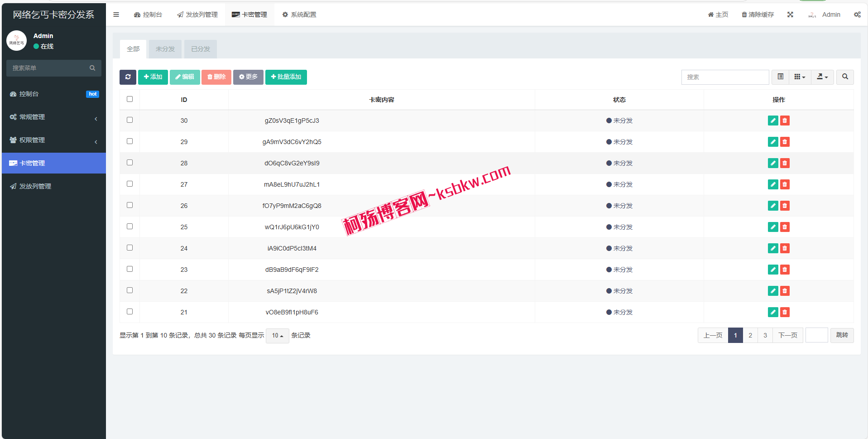Check the select-all checkbox in table header

click(x=130, y=99)
